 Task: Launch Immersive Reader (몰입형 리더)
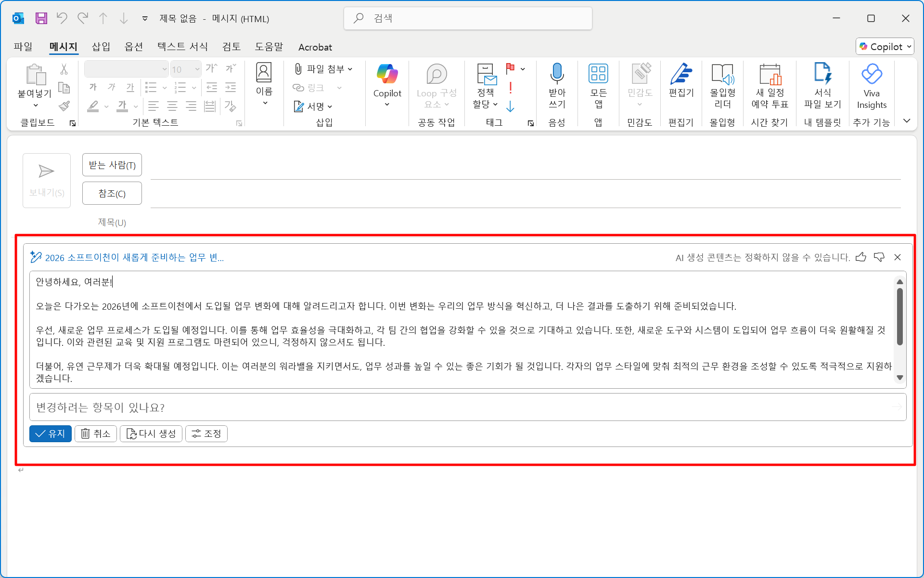(x=722, y=74)
